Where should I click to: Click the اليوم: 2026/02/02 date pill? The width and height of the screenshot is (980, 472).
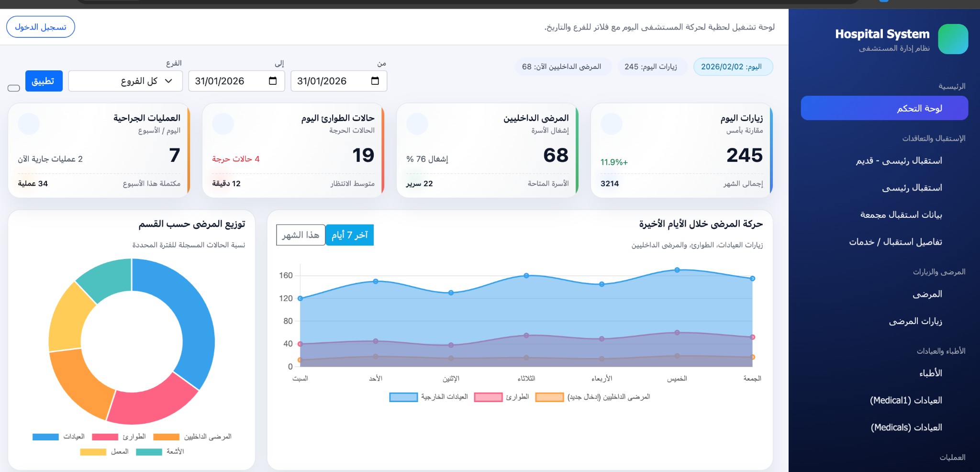pos(733,67)
